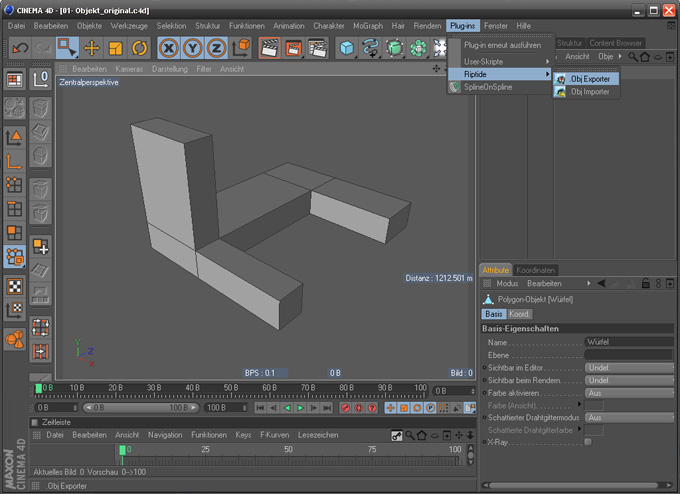The height and width of the screenshot is (494, 680).
Task: Open Sichtbar im Editor dropdown
Action: [x=628, y=367]
